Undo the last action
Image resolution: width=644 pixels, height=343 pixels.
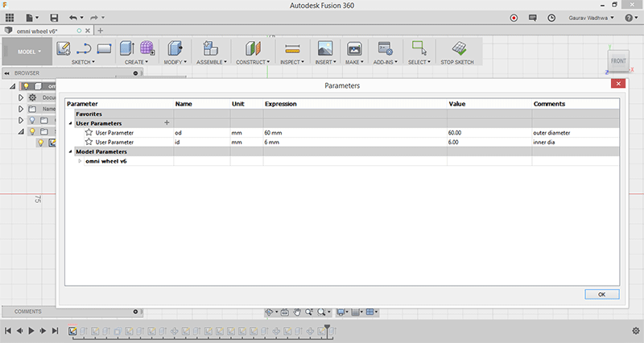[x=73, y=18]
